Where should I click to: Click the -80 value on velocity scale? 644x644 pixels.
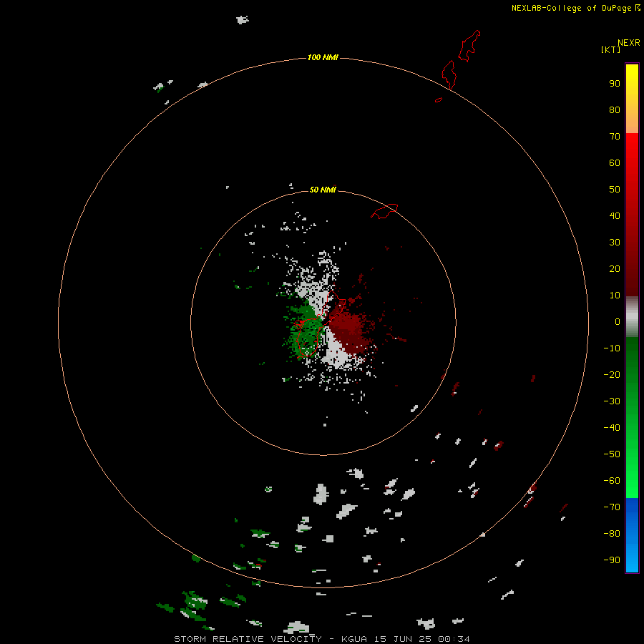coord(612,534)
